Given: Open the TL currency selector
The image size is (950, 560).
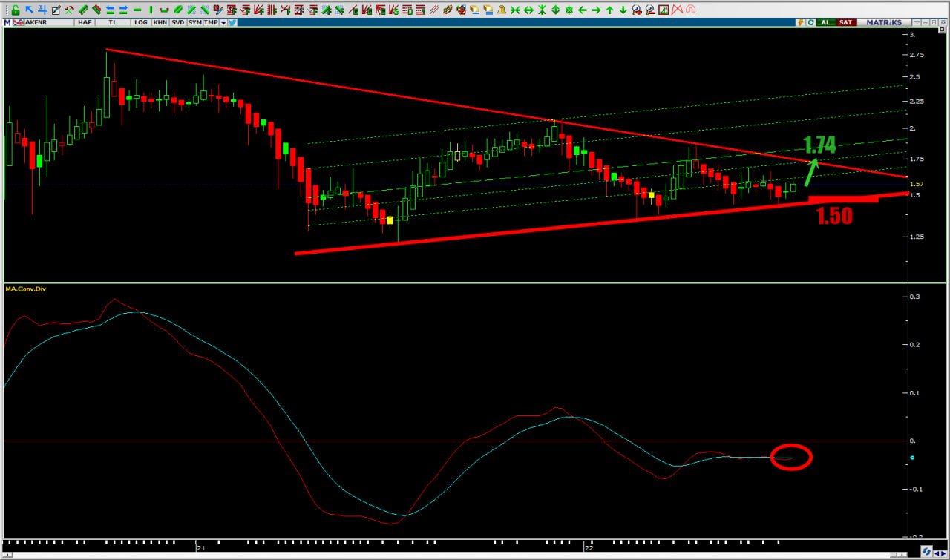Looking at the screenshot, I should [113, 22].
